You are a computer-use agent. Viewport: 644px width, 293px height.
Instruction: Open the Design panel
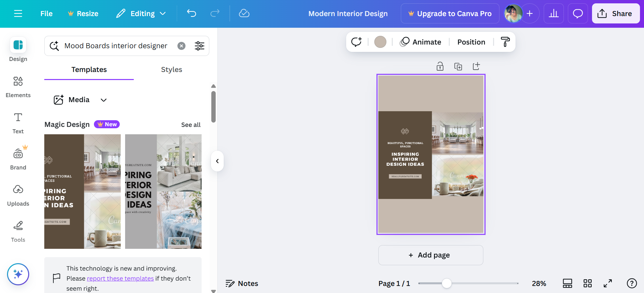coord(18,49)
